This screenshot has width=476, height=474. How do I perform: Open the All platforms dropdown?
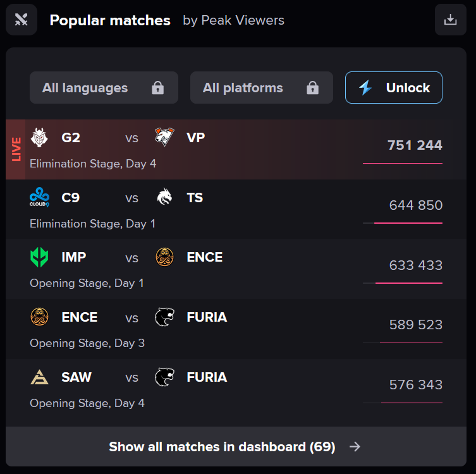(261, 88)
